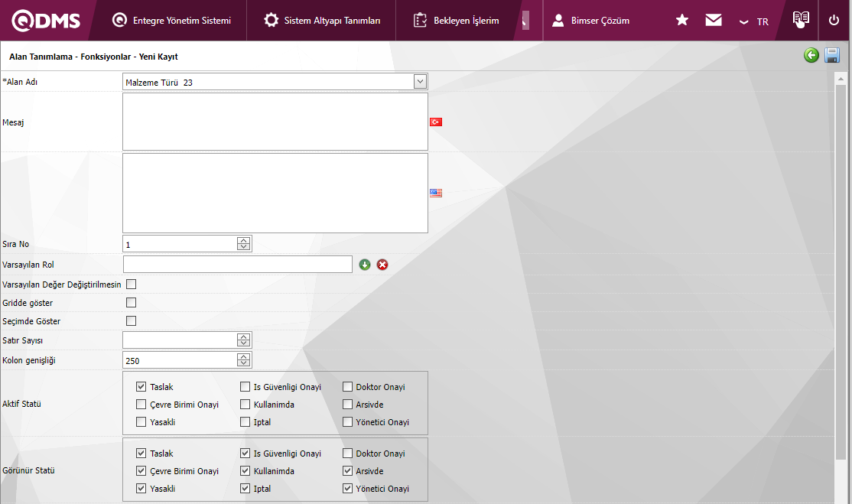Click the page title Alan Tanımlama - Fonksiyonlar
852x504 pixels.
click(93, 57)
